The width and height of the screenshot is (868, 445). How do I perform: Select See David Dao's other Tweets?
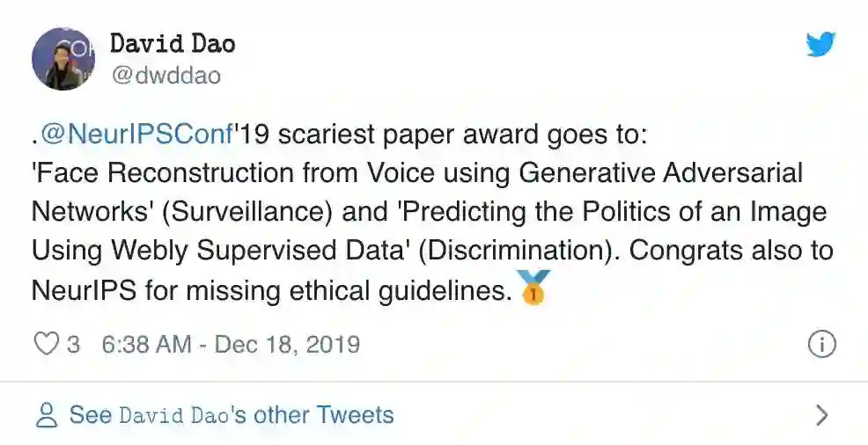point(232,415)
